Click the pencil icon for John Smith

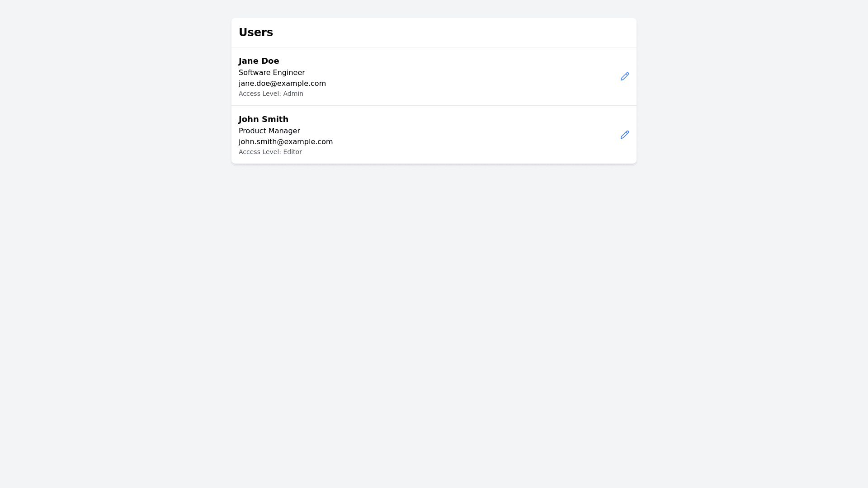tap(624, 135)
